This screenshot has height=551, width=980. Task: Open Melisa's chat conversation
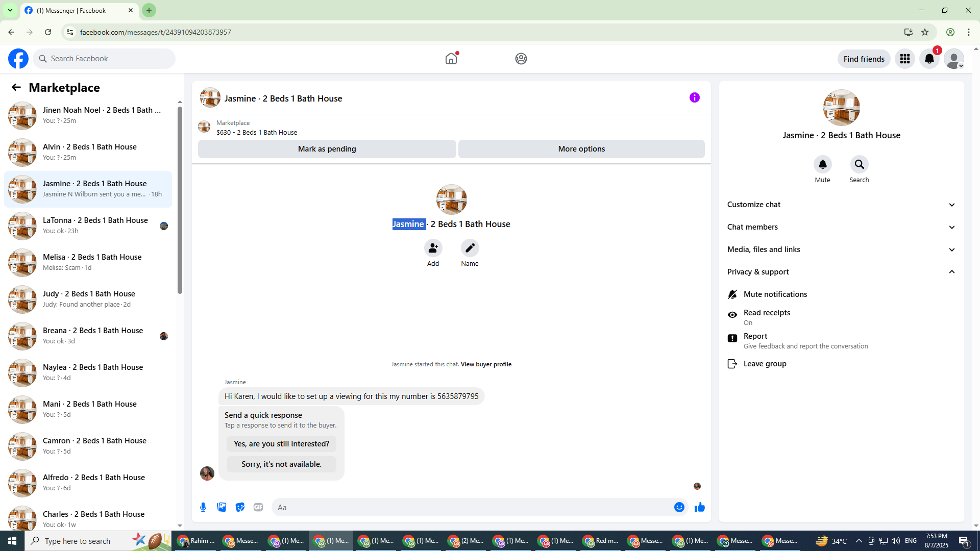(88, 262)
